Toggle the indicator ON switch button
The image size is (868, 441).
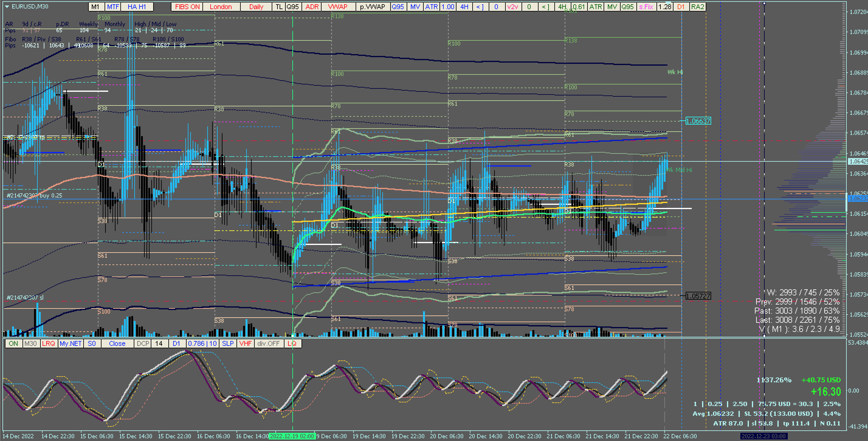tap(13, 343)
